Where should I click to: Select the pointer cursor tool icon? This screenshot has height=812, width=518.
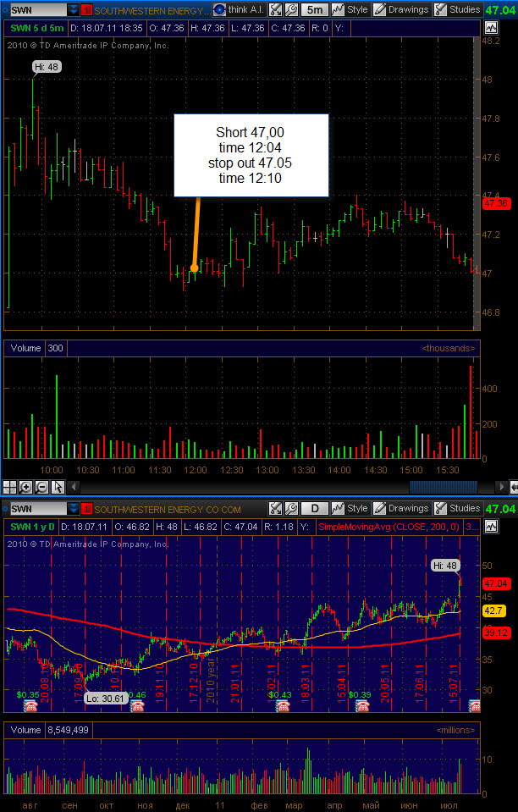coord(58,487)
